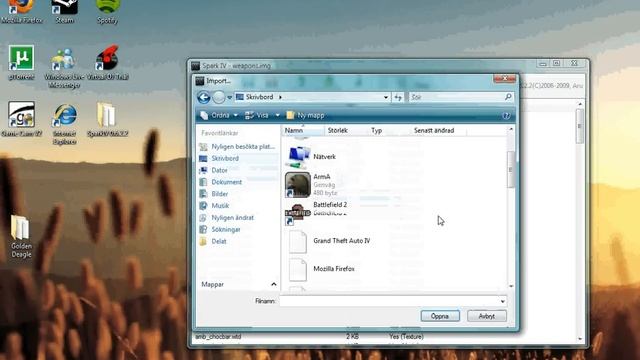Launch Spotify from the desktop
Viewport: 640px width, 360px height.
pos(107,11)
